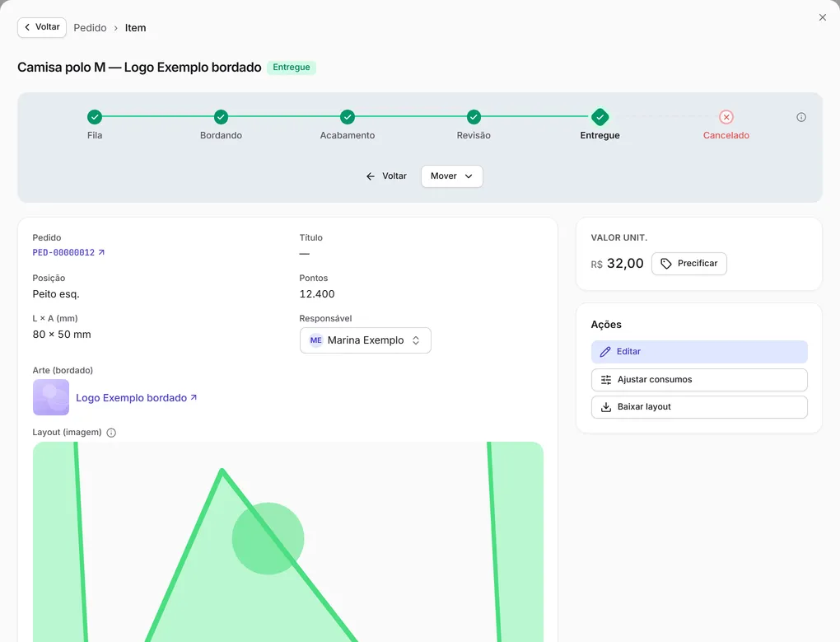The width and height of the screenshot is (840, 642).
Task: Go to Pedido in the breadcrumb
Action: [x=90, y=28]
